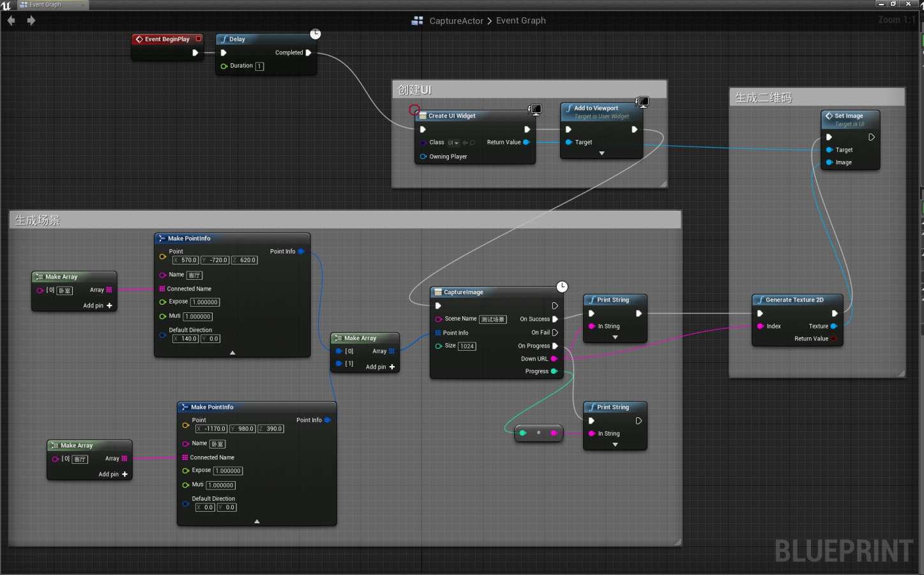
Task: Collapse the lower Make PointInfo node arrow
Action: [257, 521]
